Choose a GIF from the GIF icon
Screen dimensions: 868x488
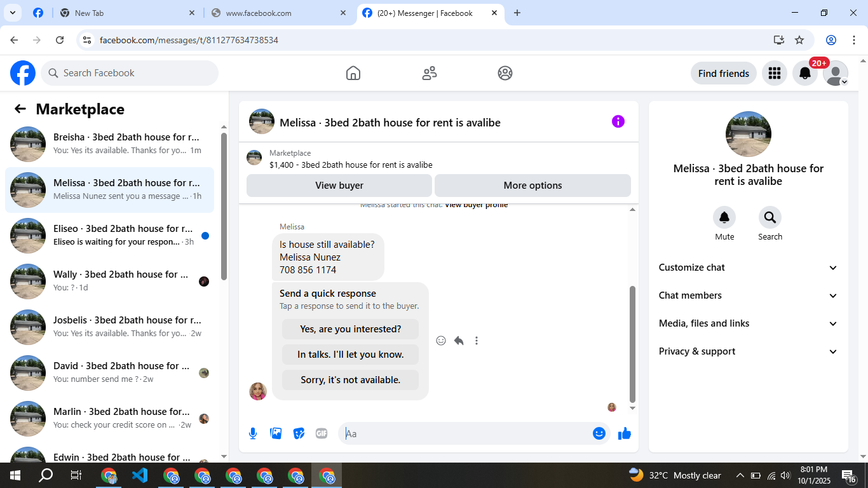tap(322, 433)
